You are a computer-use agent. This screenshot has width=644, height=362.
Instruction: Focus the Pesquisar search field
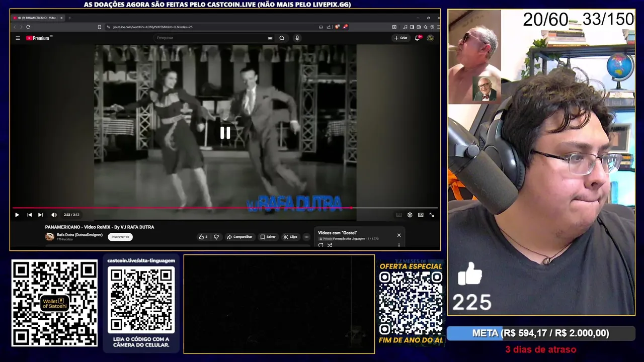click(x=211, y=38)
